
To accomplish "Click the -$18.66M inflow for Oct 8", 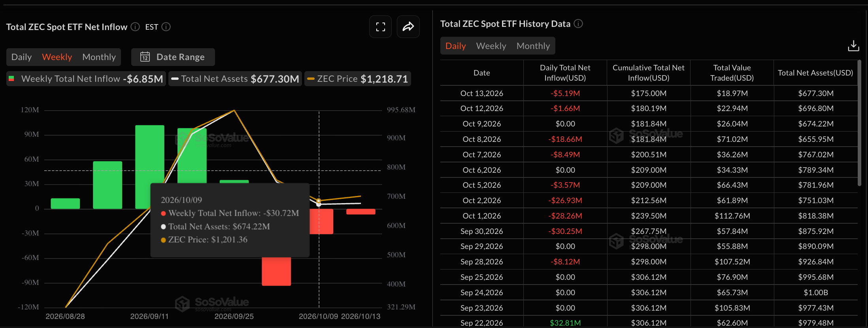I will [565, 139].
